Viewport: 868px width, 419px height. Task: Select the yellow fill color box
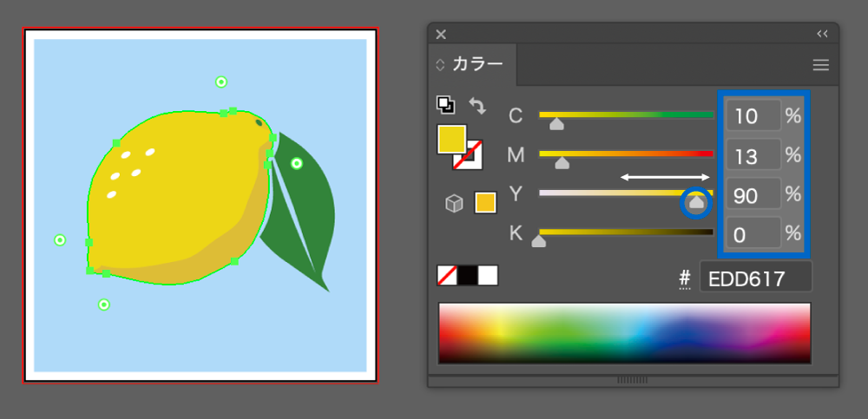coord(451,139)
